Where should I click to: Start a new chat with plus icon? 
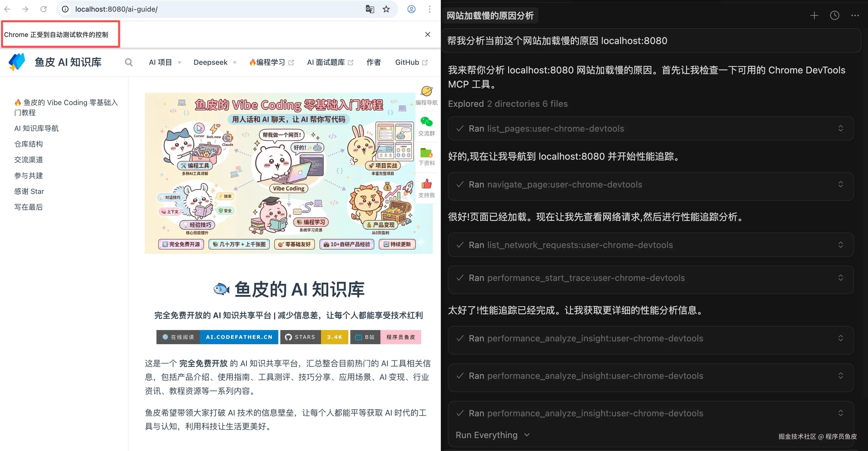click(x=814, y=15)
